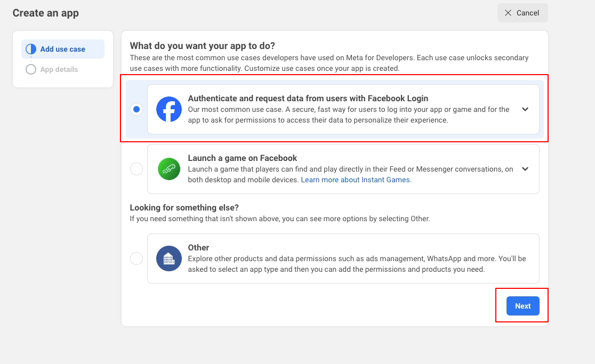Select the Launch a game radio button
595x364 pixels.
(136, 169)
